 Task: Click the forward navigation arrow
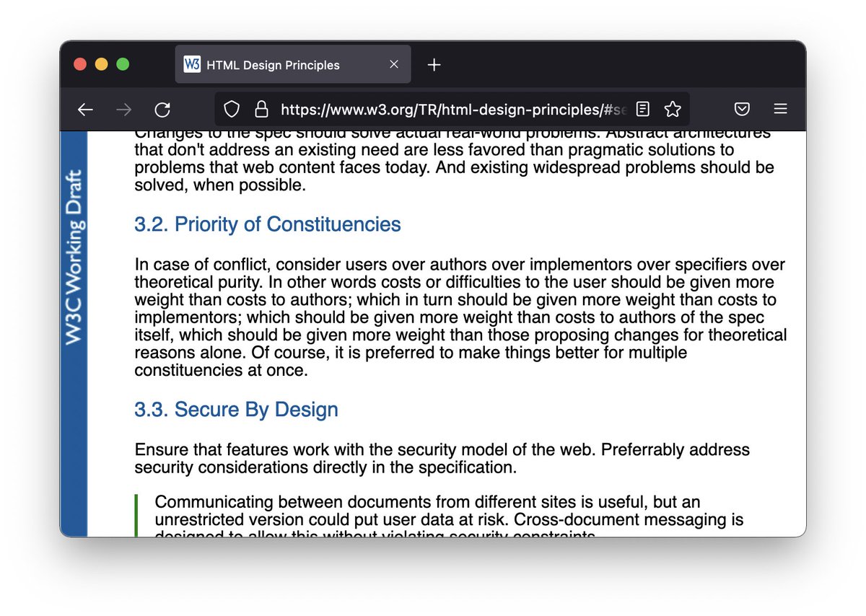tap(124, 110)
